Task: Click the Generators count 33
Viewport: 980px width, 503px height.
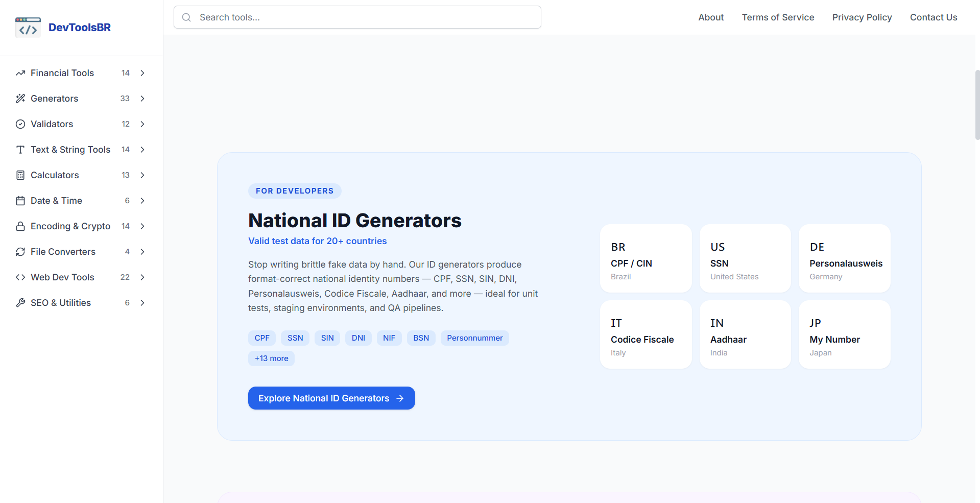Action: point(125,99)
